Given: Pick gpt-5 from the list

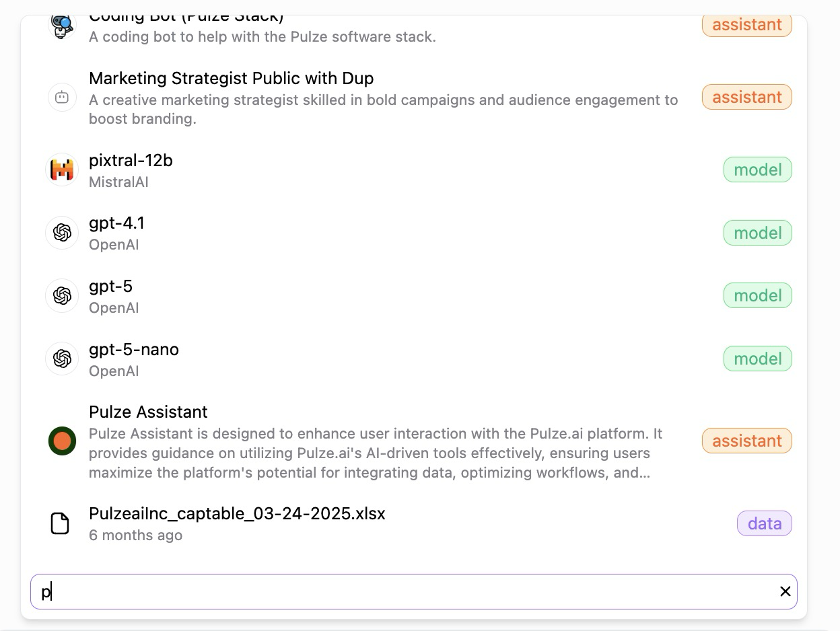Looking at the screenshot, I should point(110,287).
